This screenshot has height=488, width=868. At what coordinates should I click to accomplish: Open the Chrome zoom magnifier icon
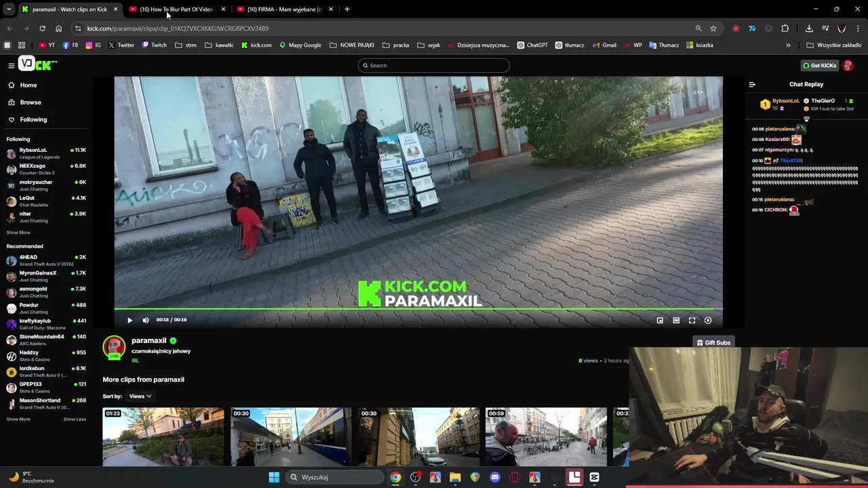pos(698,28)
